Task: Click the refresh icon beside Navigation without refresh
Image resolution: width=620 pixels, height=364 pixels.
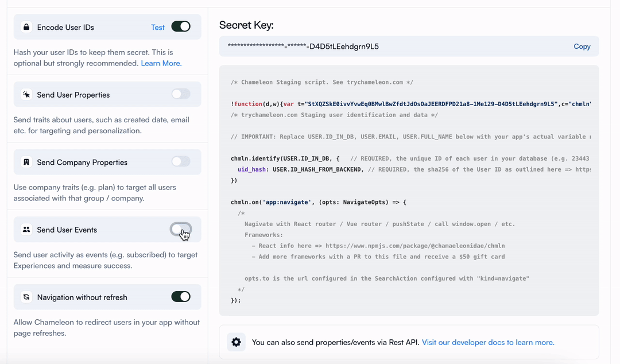Action: click(26, 297)
